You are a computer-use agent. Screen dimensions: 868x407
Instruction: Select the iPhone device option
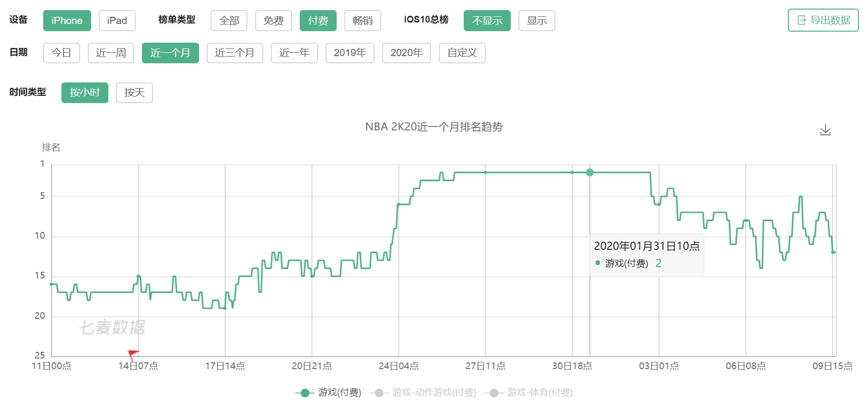tap(67, 21)
